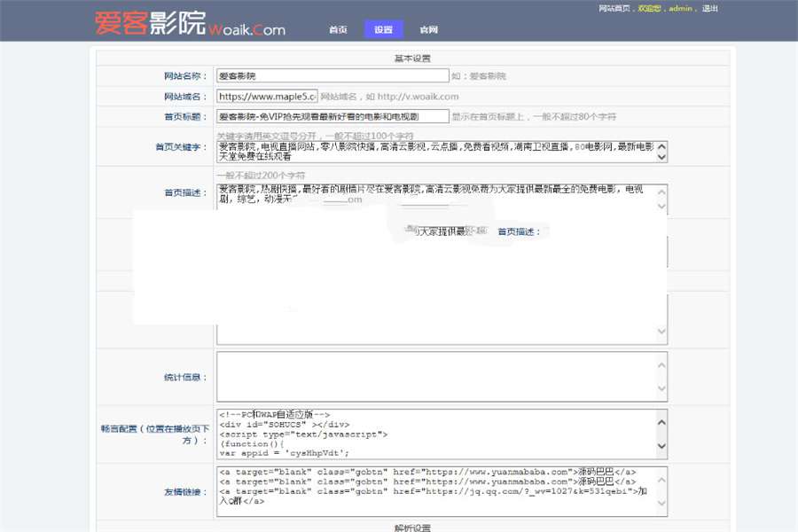The width and height of the screenshot is (798, 532).
Task: Focus the 网站名称 input field
Action: tap(332, 76)
